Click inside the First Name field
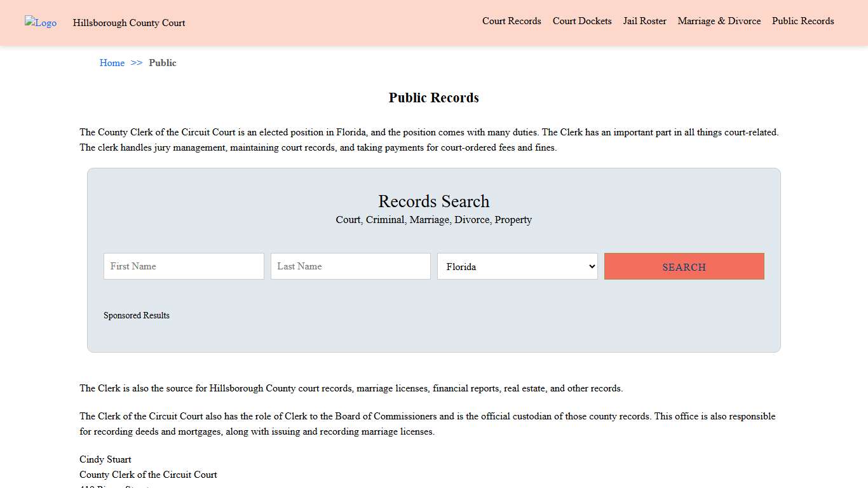 click(183, 266)
